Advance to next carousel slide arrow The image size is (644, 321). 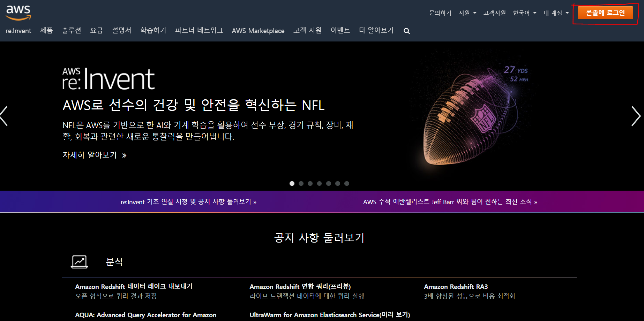tap(636, 116)
